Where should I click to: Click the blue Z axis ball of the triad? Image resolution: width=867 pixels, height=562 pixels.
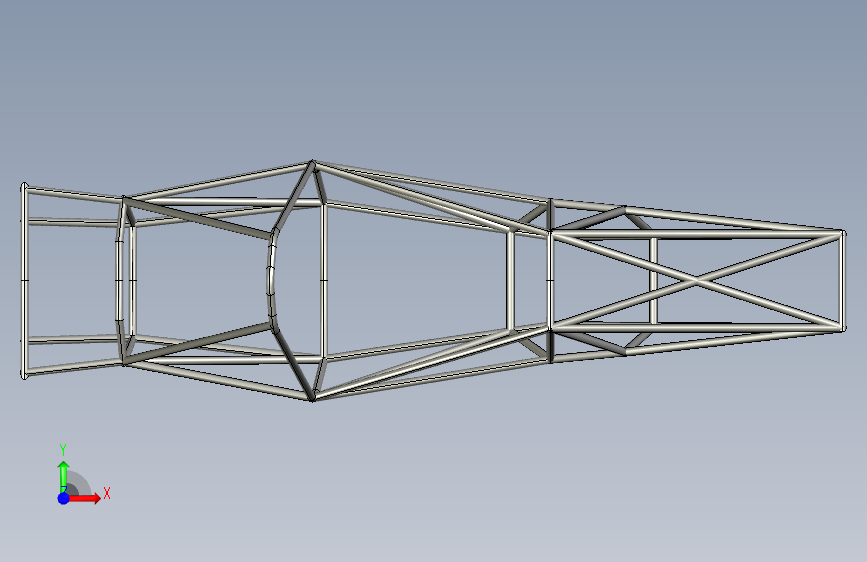click(64, 498)
